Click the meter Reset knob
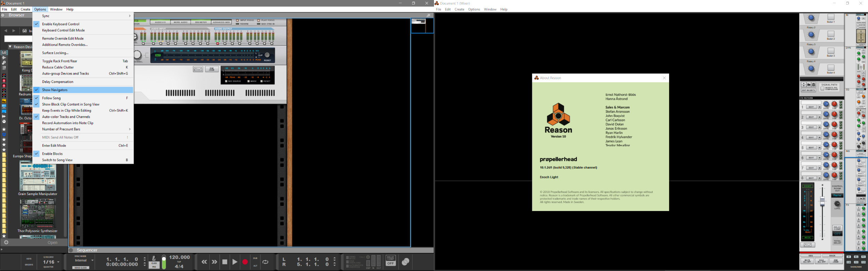868x271 pixels. [267, 55]
